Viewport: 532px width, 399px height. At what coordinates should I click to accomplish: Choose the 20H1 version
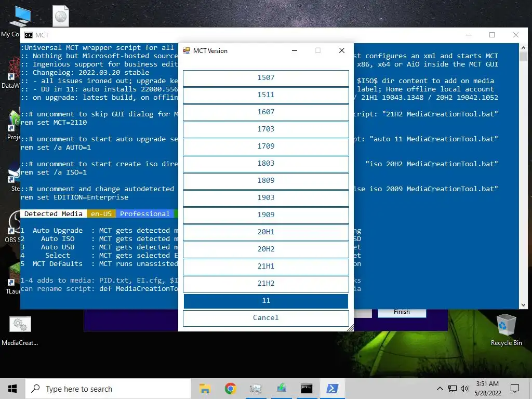[265, 232]
